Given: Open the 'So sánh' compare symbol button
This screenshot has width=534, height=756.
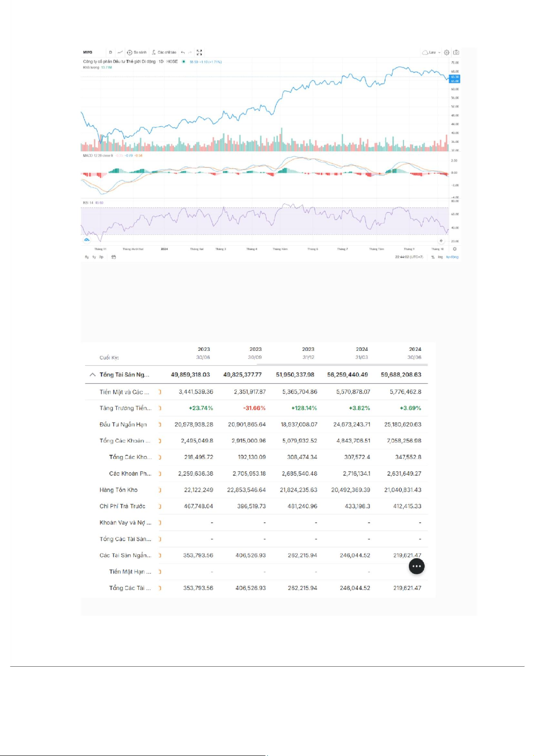Looking at the screenshot, I should (x=137, y=52).
